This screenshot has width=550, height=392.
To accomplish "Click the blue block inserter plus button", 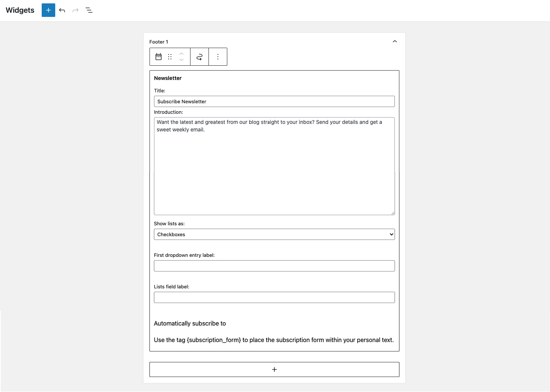I will pyautogui.click(x=48, y=10).
